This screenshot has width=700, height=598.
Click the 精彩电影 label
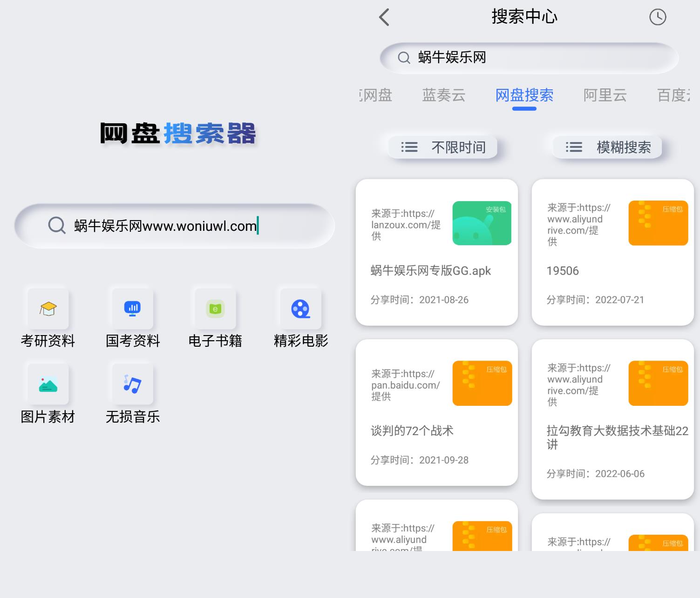[x=301, y=341]
